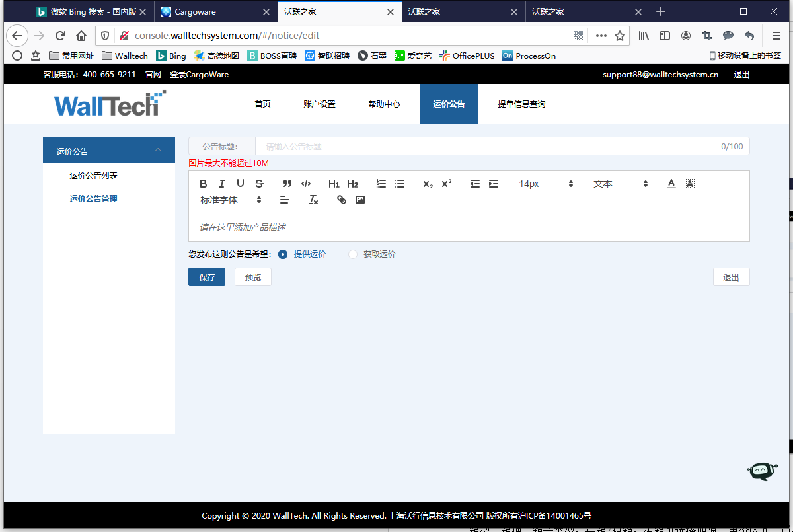The height and width of the screenshot is (532, 793).
Task: Insert a hyperlink in the editor
Action: tap(342, 200)
